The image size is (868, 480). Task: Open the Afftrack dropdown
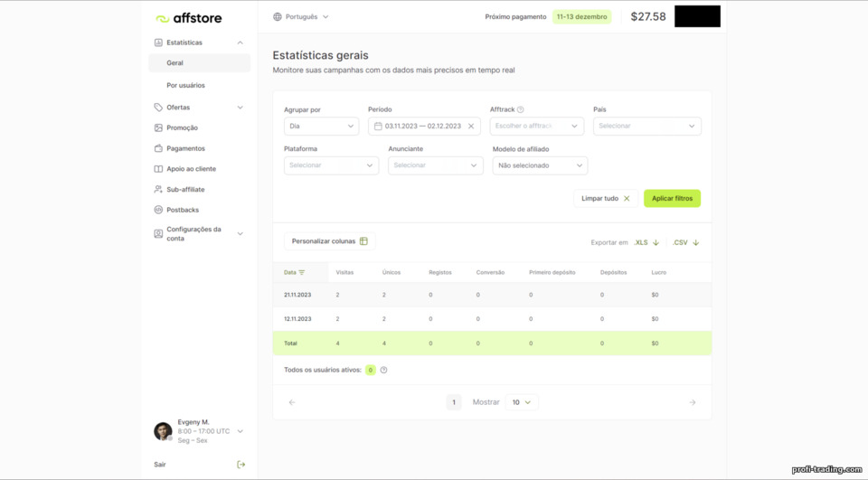coord(536,127)
